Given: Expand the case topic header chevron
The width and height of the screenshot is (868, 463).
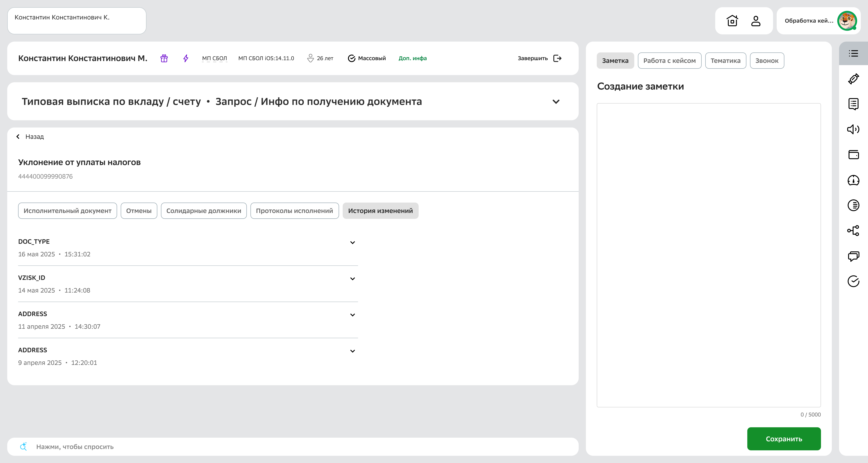Looking at the screenshot, I should click(x=556, y=101).
